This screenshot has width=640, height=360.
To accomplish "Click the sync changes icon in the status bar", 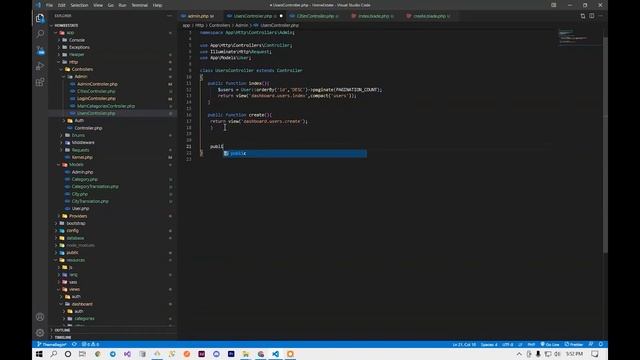I will point(74,344).
